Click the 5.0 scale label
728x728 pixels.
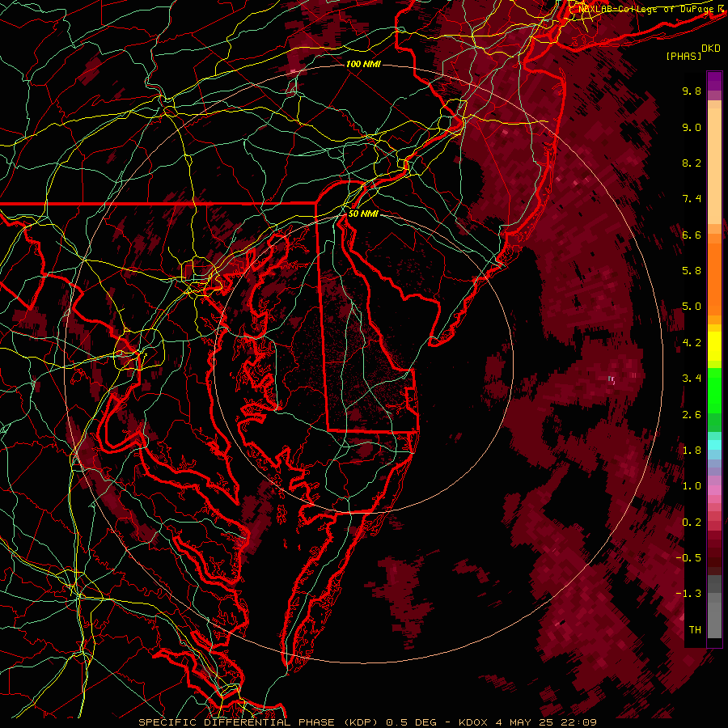(x=692, y=307)
